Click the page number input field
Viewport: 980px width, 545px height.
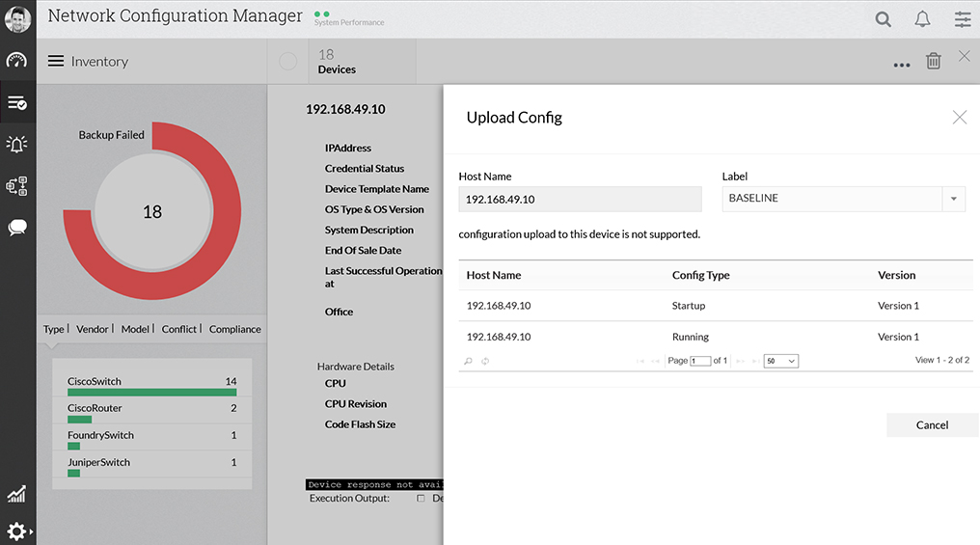[x=700, y=361]
